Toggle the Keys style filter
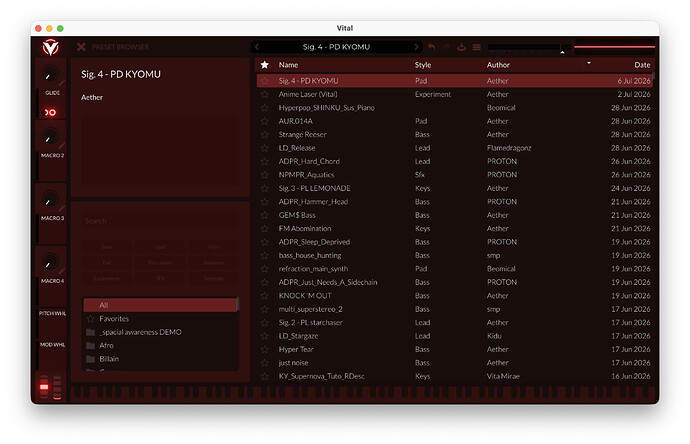Image resolution: width=690 pixels, height=444 pixels. 213,247
